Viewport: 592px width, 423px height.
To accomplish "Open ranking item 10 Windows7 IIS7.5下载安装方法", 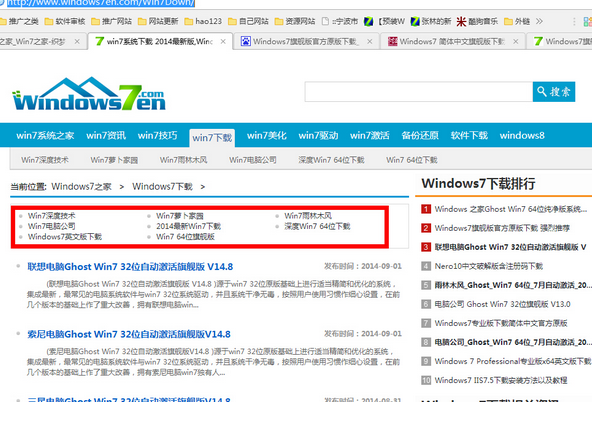I will (x=501, y=380).
